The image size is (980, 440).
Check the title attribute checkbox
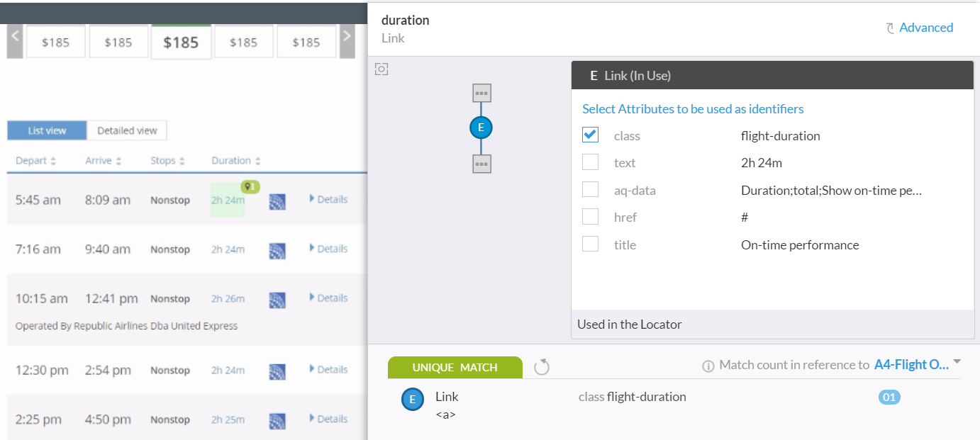coord(590,244)
